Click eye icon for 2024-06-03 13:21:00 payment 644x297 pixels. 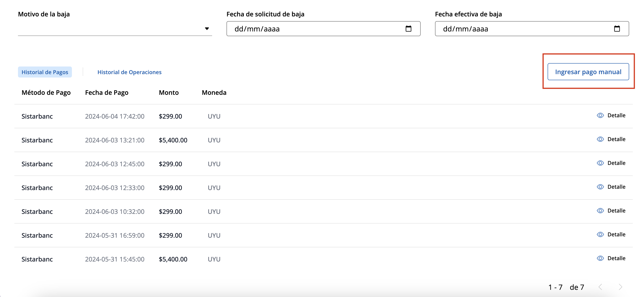[600, 139]
